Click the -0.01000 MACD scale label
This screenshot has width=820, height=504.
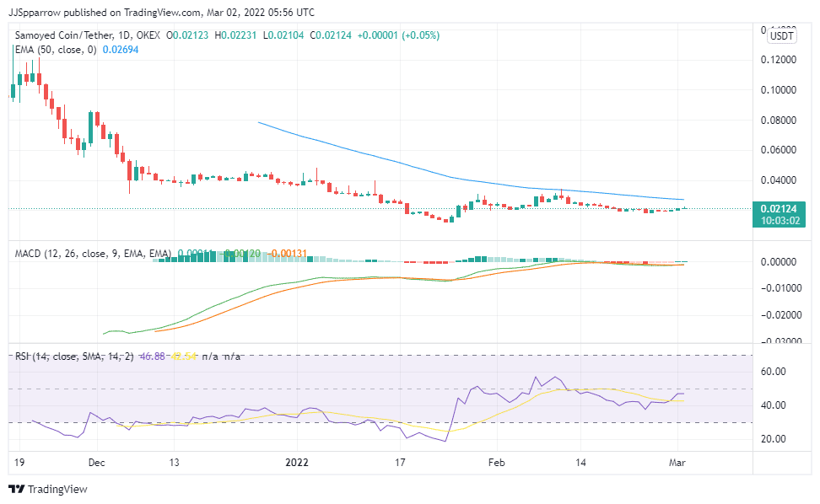pos(781,288)
